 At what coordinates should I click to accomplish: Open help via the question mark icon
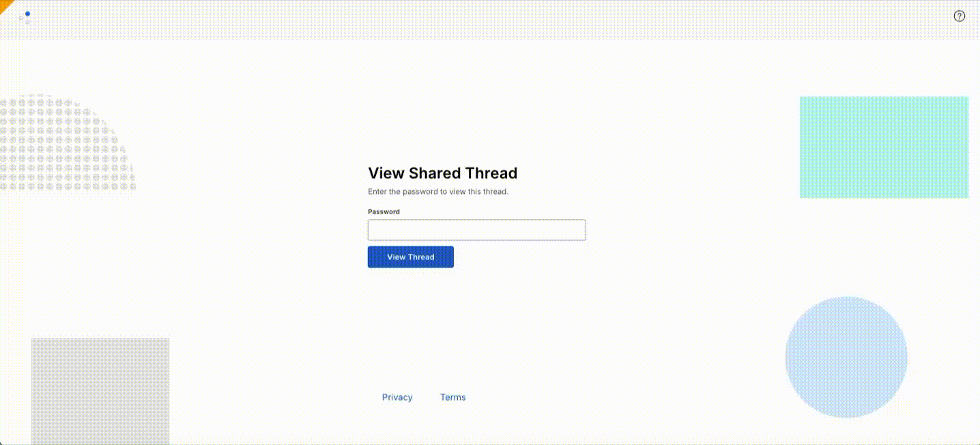959,16
